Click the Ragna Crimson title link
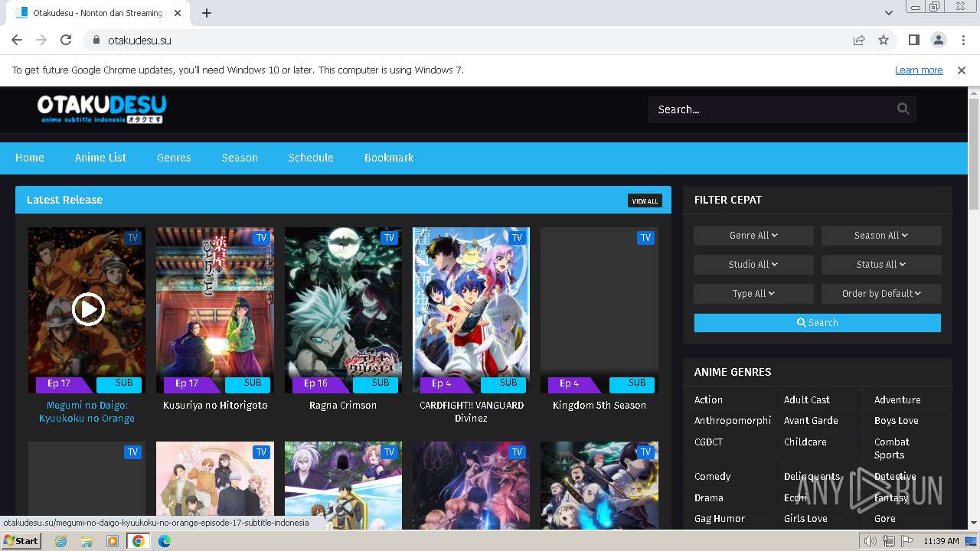Viewport: 980px width, 551px height. [x=343, y=406]
